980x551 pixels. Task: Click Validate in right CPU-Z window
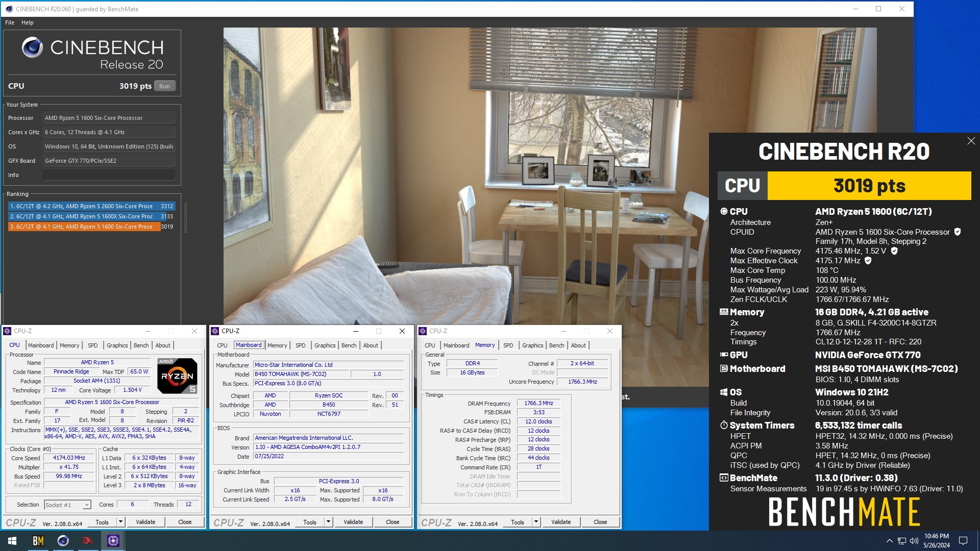pos(561,522)
